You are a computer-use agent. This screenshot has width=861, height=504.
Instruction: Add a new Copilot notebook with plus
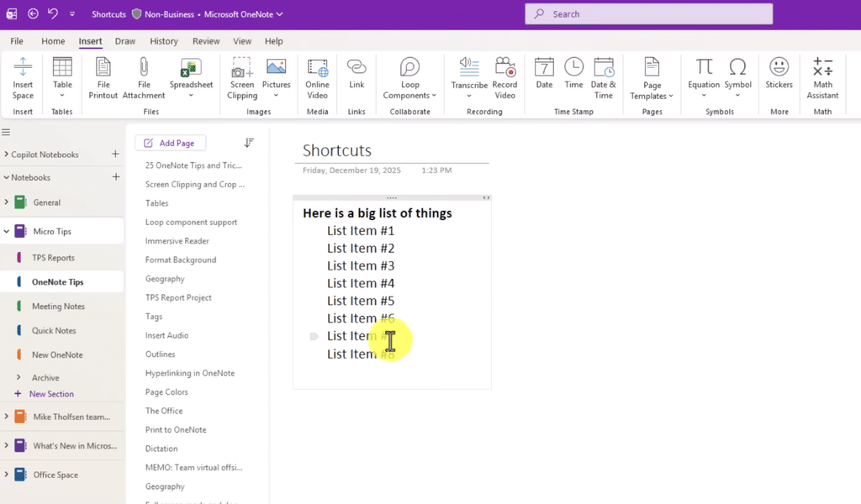coord(115,154)
